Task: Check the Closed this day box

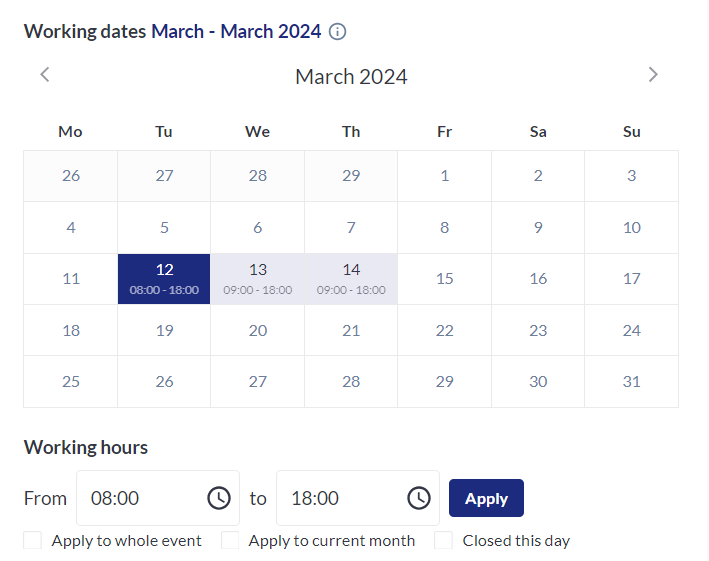Action: click(x=444, y=540)
